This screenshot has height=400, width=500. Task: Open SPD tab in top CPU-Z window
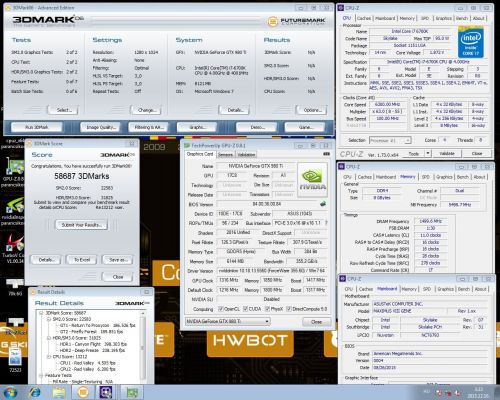[x=425, y=18]
